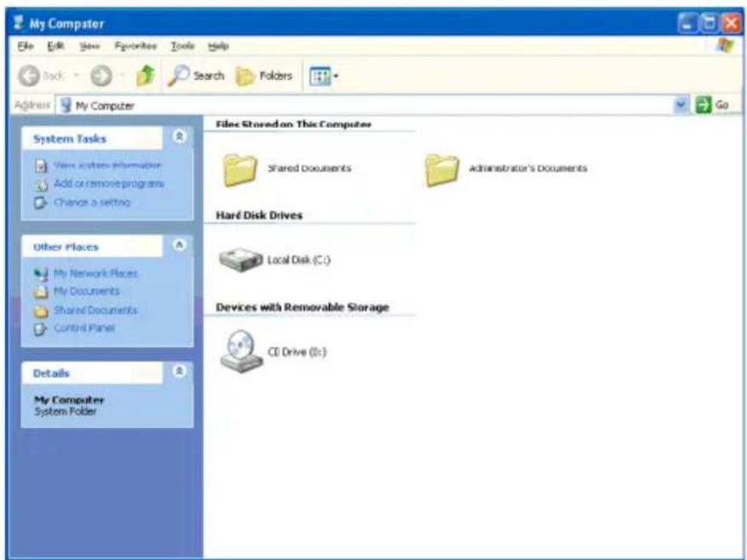Click View system information link
747x560 pixels.
(x=107, y=165)
